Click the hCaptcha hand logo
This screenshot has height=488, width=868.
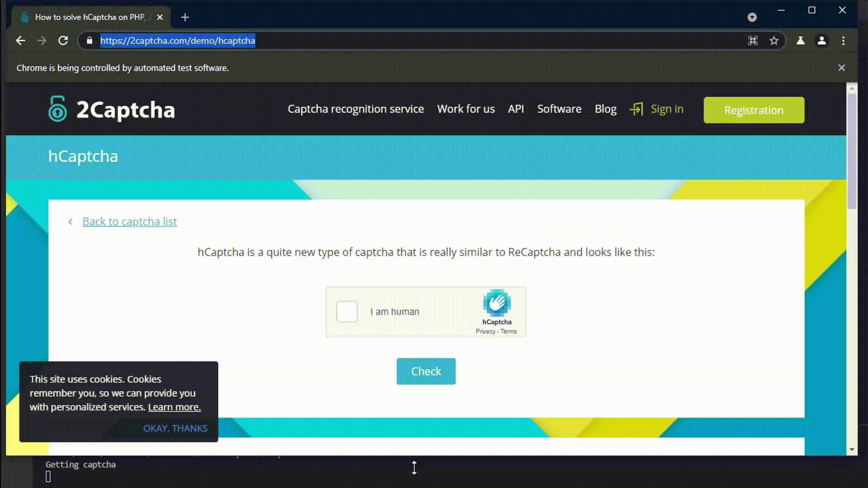click(497, 303)
